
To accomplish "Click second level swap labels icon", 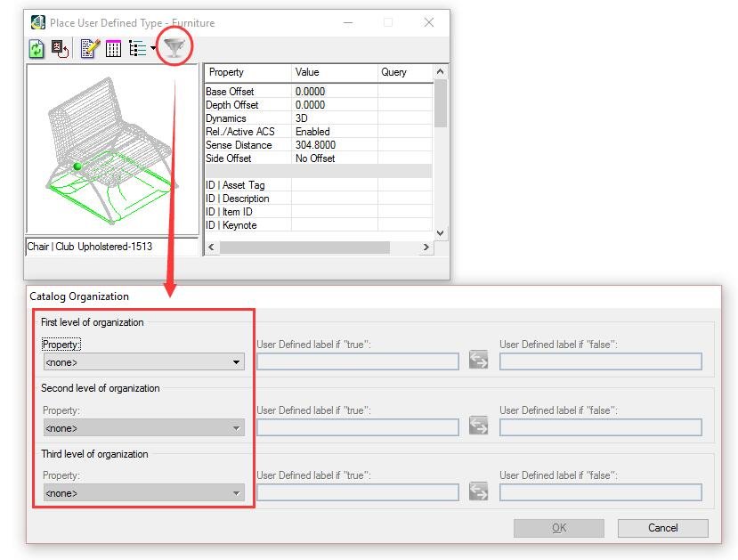I will click(479, 426).
